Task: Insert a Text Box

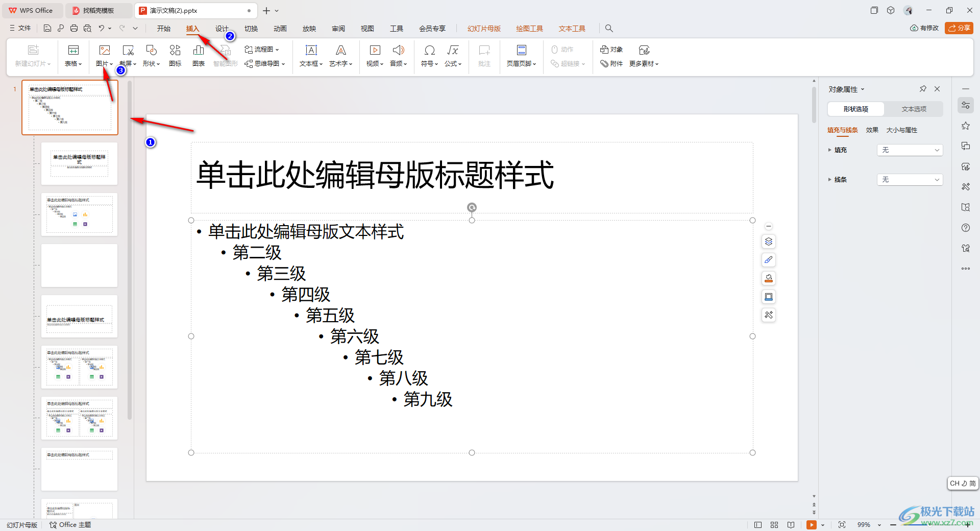Action: 311,56
